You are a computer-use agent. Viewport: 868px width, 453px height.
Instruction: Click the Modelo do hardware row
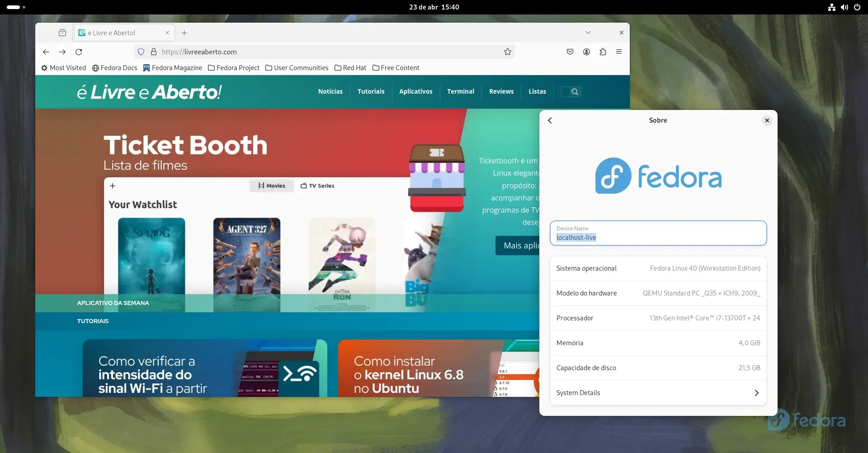658,293
